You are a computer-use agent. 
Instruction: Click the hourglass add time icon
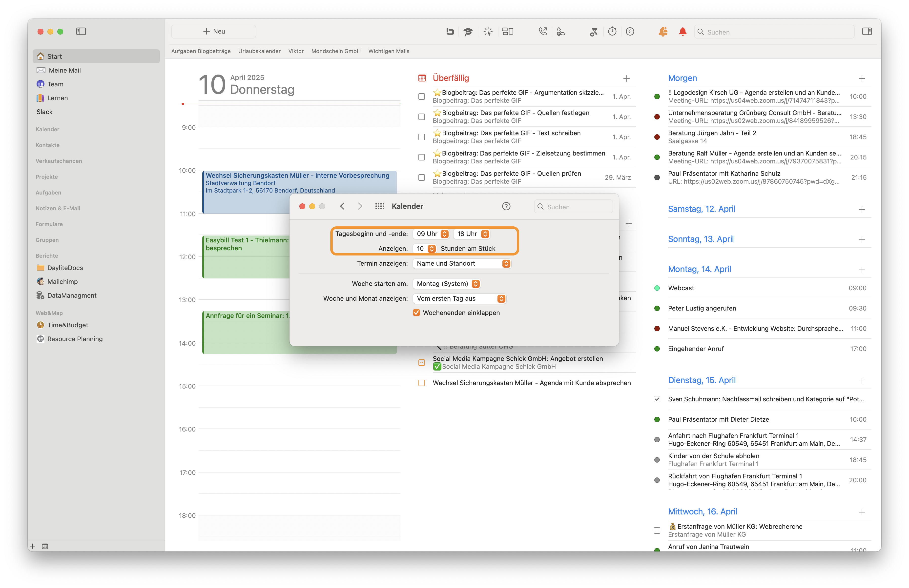(x=594, y=31)
